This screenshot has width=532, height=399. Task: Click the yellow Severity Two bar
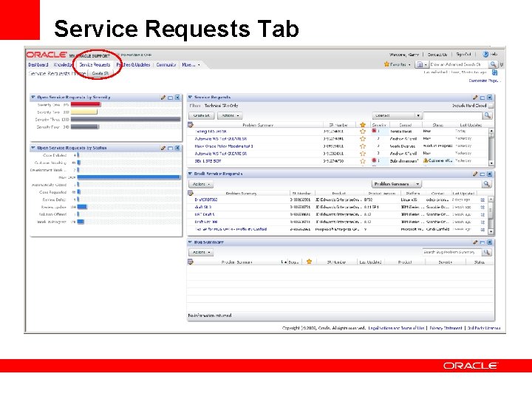83,112
